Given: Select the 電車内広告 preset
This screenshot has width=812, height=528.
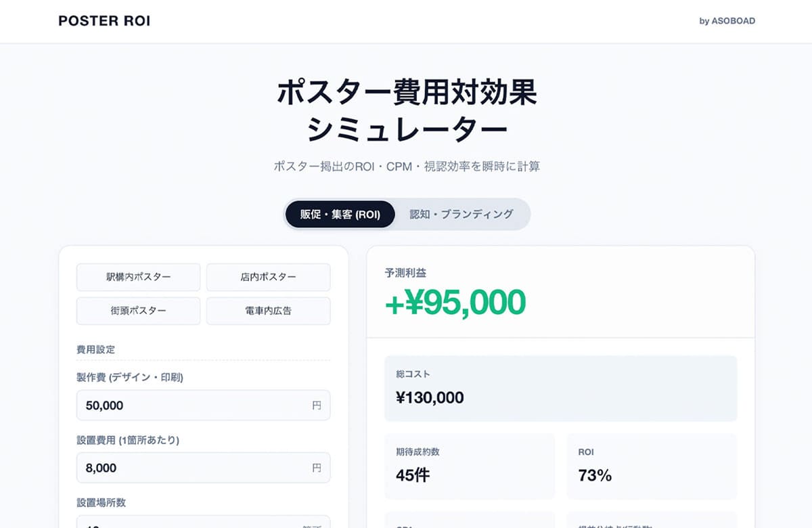Looking at the screenshot, I should click(268, 311).
